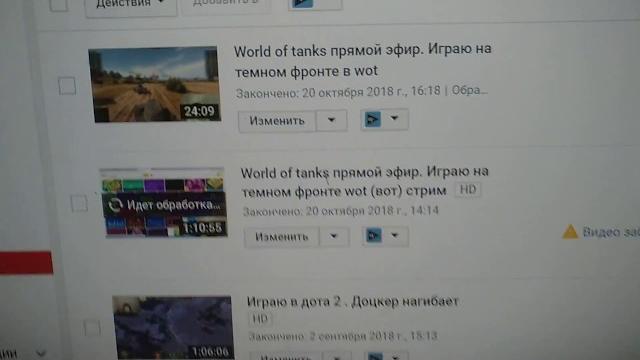Click the blue promote icon on 16:18 video
Viewport: 640px width, 360px height.
click(x=372, y=119)
